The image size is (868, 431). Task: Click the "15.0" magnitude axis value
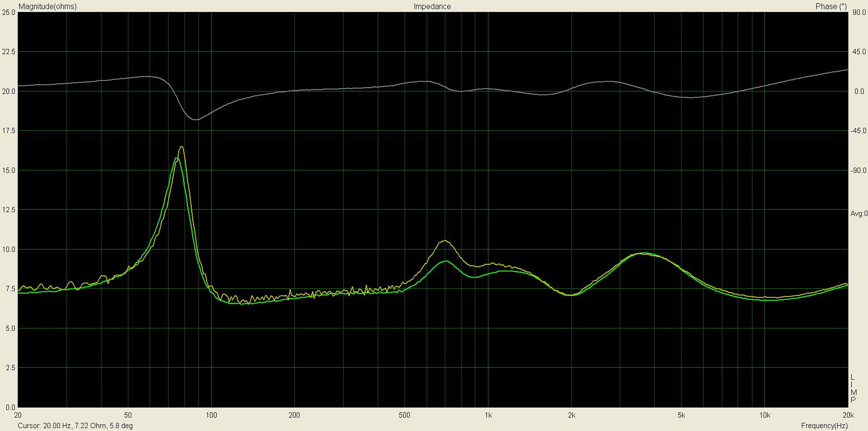[x=9, y=170]
